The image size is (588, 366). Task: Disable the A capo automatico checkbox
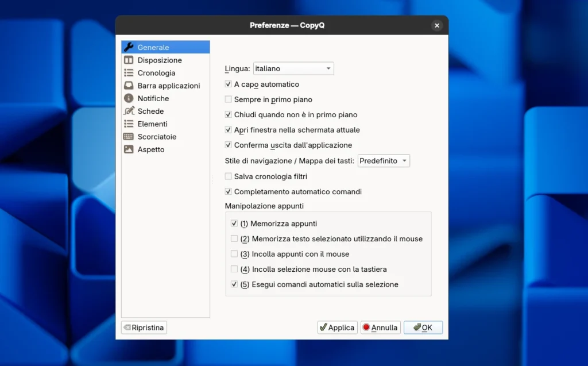229,84
